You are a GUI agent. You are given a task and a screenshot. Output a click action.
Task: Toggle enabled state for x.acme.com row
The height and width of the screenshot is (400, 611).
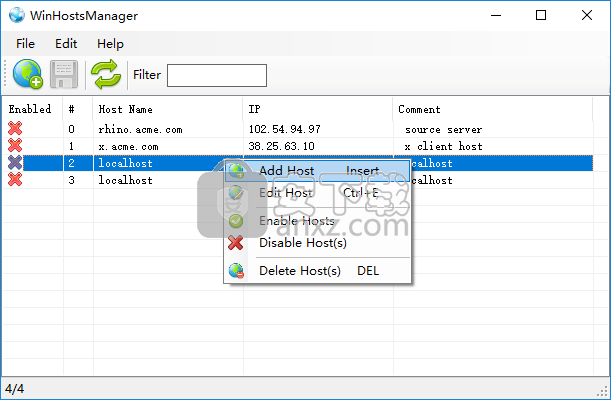15,146
